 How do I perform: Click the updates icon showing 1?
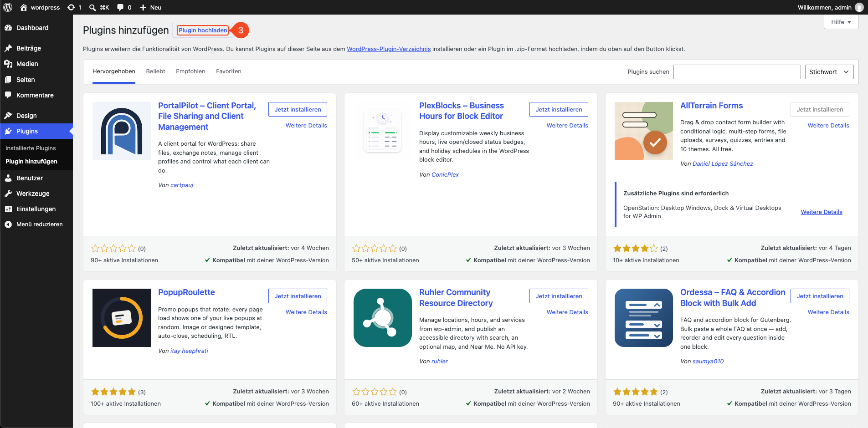click(74, 7)
